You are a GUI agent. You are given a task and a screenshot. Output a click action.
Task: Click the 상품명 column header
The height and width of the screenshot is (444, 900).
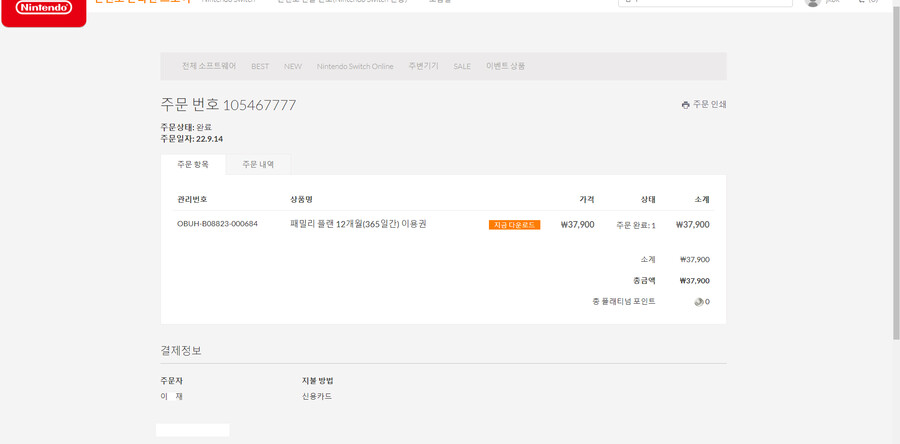(x=302, y=200)
